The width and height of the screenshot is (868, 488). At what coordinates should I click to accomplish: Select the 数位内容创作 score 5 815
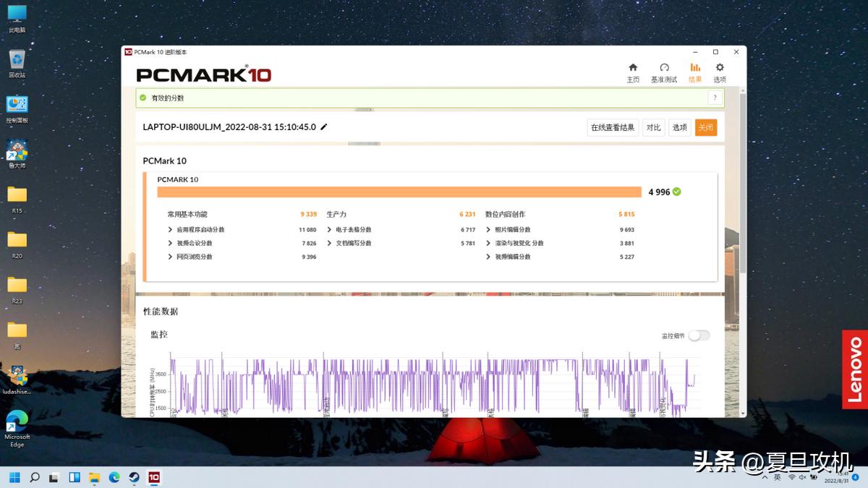[626, 215]
